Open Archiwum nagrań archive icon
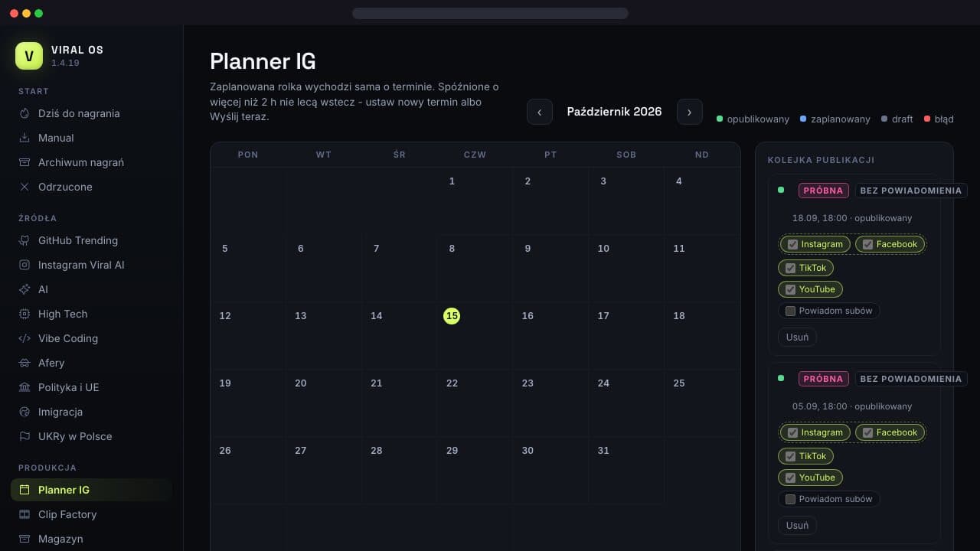 24,162
